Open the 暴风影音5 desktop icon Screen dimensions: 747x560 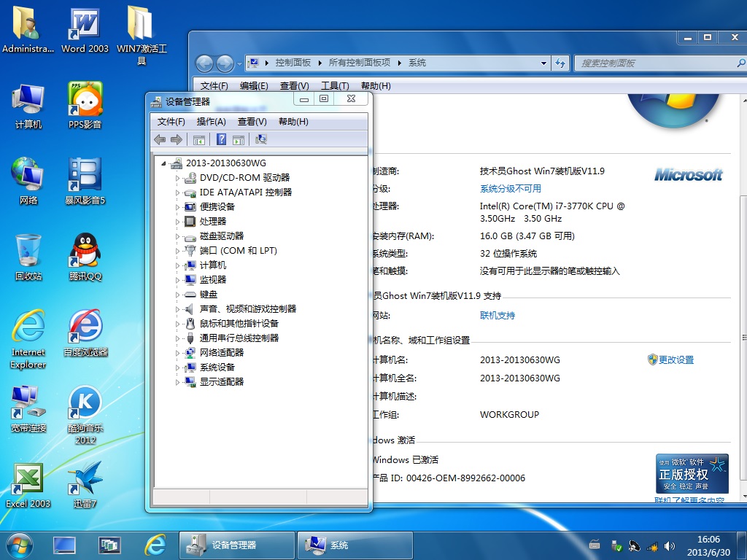pos(85,182)
